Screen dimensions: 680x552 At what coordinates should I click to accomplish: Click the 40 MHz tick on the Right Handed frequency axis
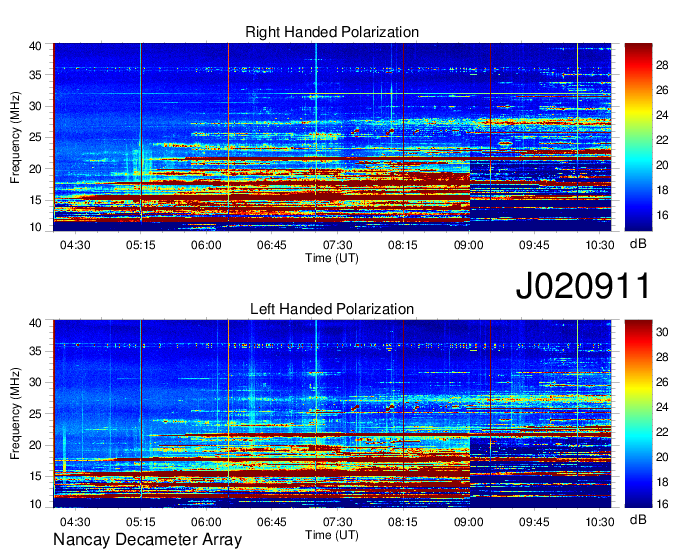[35, 46]
